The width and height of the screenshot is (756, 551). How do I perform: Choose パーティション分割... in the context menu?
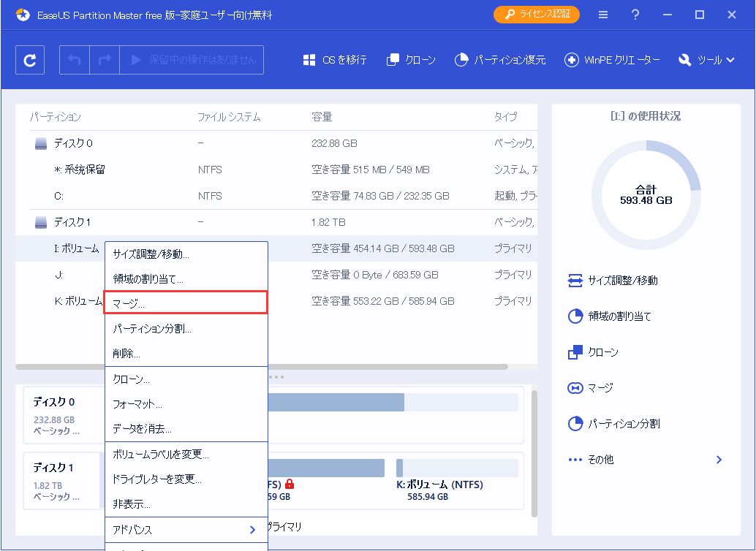pos(186,329)
